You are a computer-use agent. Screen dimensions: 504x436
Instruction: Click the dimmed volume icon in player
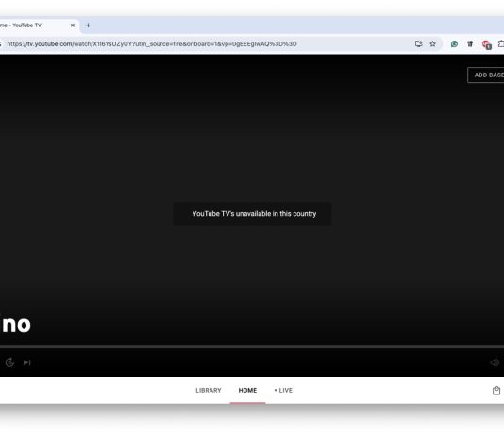click(x=495, y=362)
